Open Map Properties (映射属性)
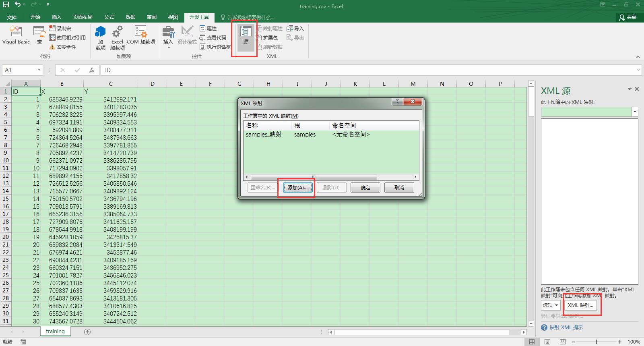 (269, 28)
